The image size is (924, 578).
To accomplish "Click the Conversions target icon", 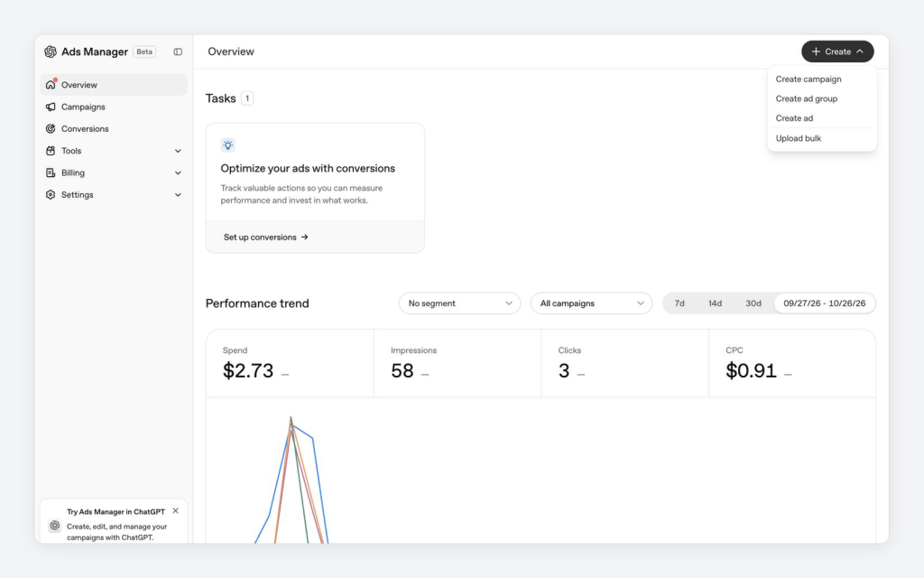I will [x=51, y=128].
